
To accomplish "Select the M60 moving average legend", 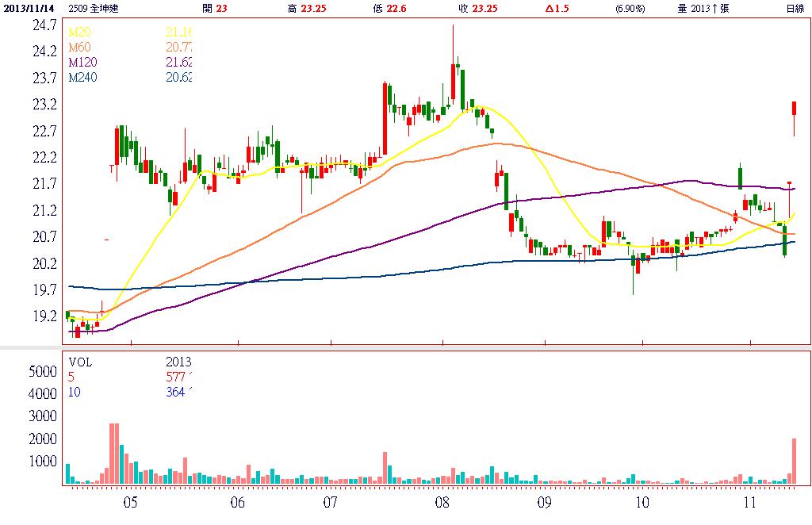I will [x=79, y=47].
